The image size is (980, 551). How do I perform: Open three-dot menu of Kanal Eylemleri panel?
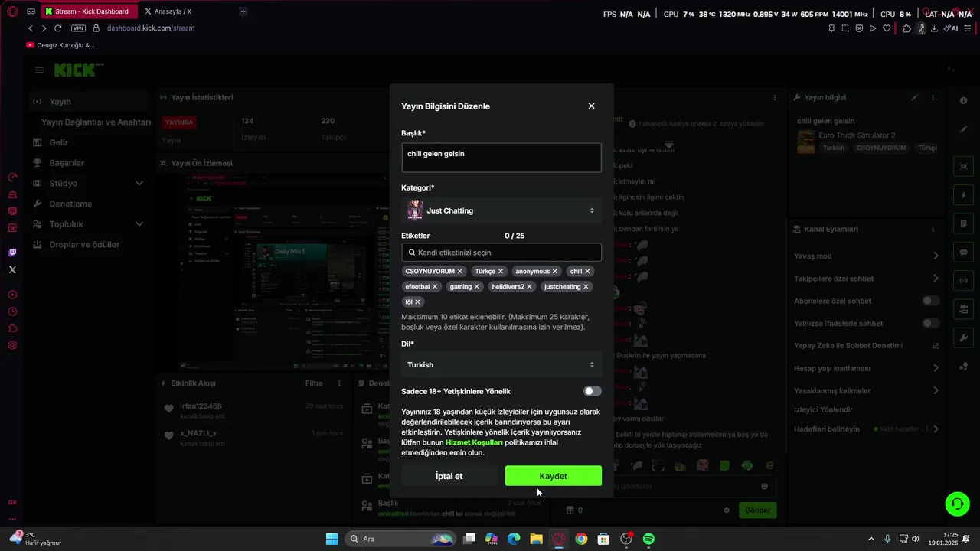click(x=933, y=230)
